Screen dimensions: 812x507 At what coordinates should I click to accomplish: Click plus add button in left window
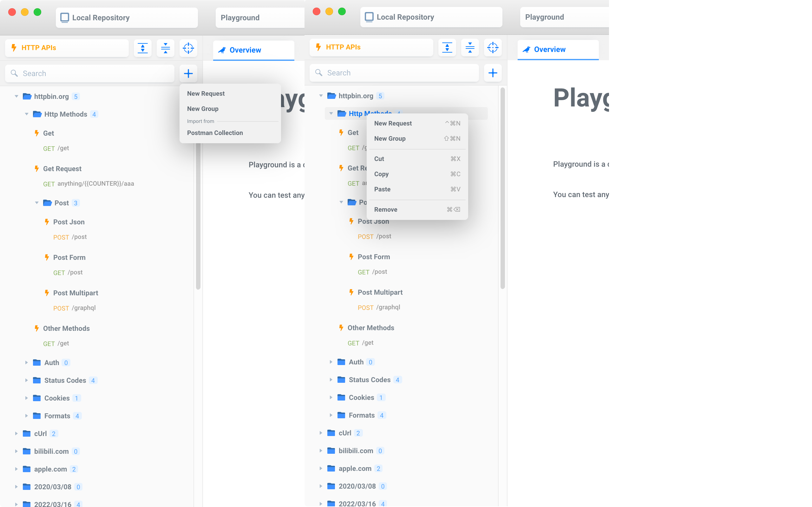coord(188,74)
